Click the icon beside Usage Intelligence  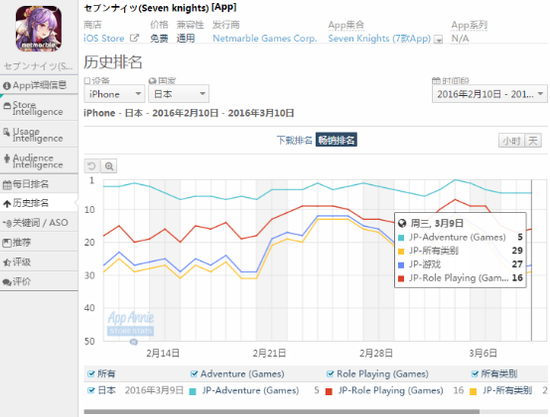7,132
